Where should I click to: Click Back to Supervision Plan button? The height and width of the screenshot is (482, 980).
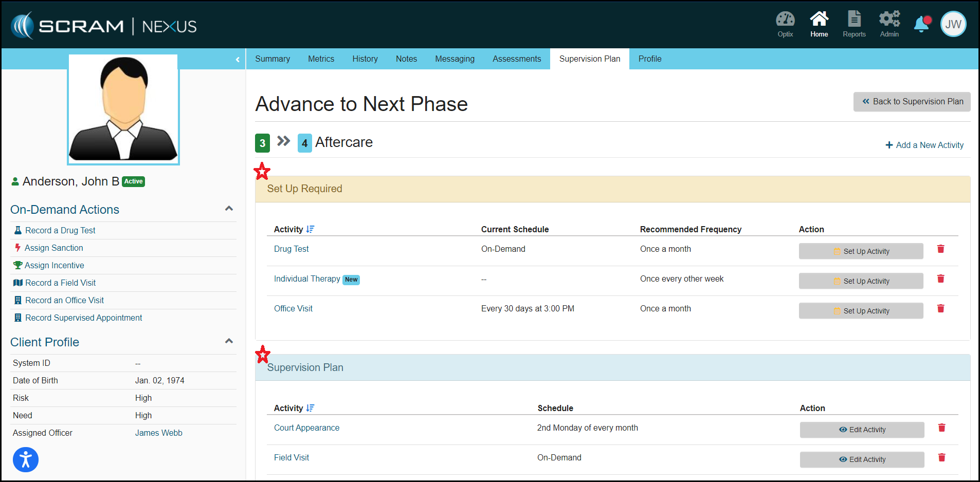point(912,102)
